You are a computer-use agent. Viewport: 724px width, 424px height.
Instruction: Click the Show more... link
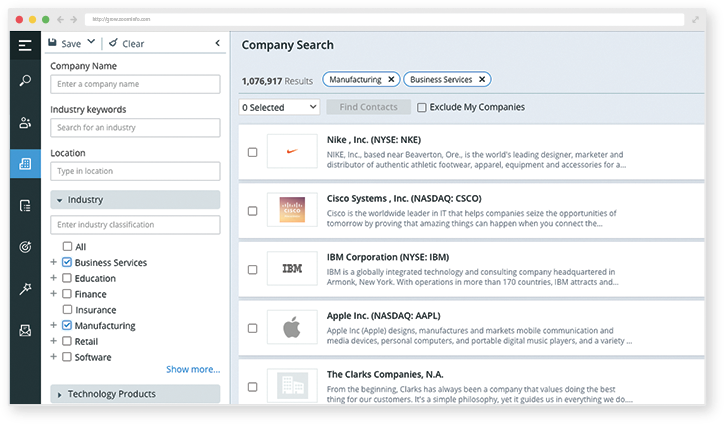(193, 369)
